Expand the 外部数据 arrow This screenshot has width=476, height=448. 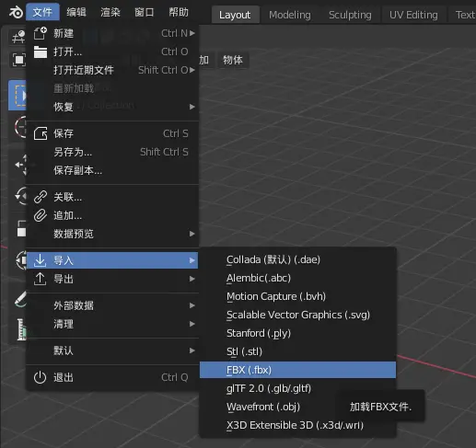pyautogui.click(x=192, y=305)
